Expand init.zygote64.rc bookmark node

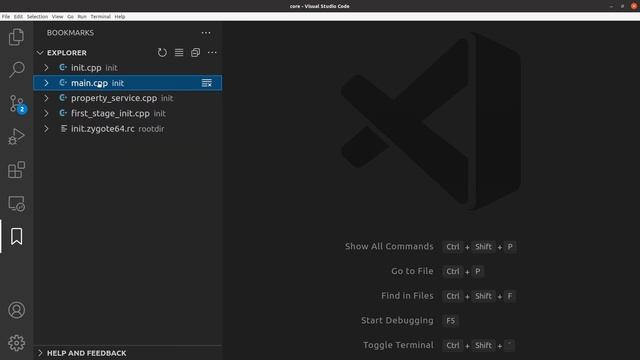tap(46, 129)
